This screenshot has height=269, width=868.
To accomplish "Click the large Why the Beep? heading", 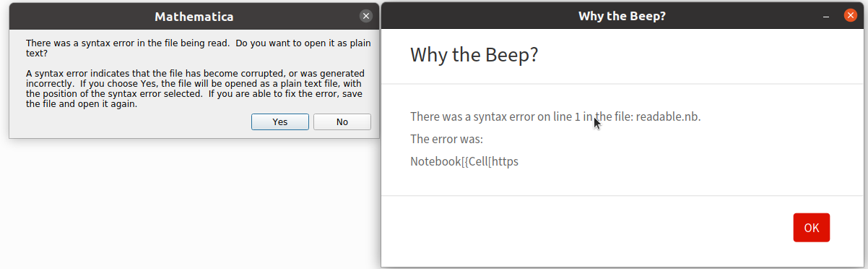I will [474, 54].
